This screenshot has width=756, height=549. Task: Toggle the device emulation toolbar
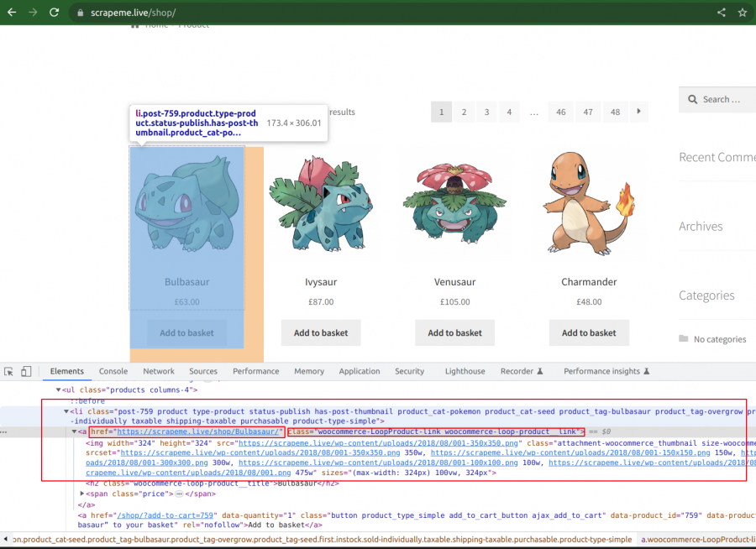coord(27,370)
